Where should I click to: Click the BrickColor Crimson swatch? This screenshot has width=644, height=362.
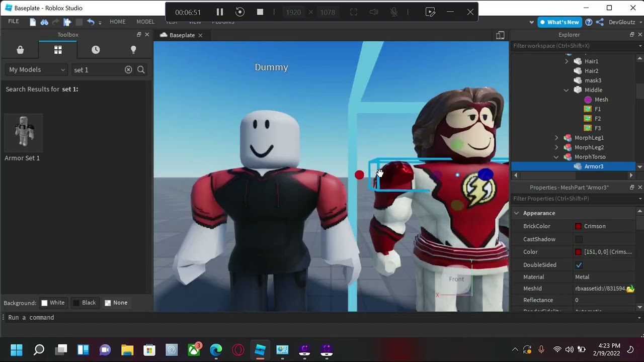pyautogui.click(x=578, y=226)
